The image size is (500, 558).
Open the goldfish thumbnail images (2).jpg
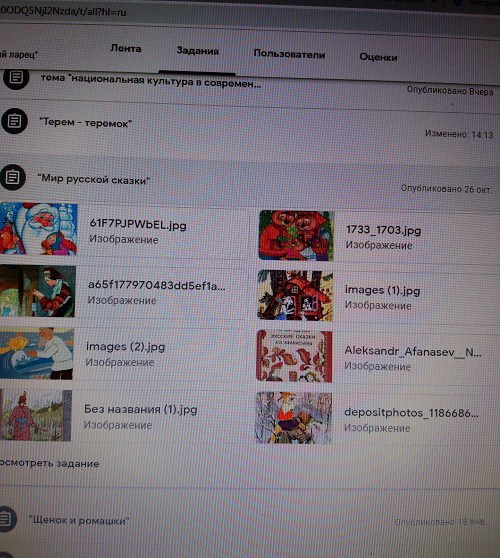tap(36, 353)
